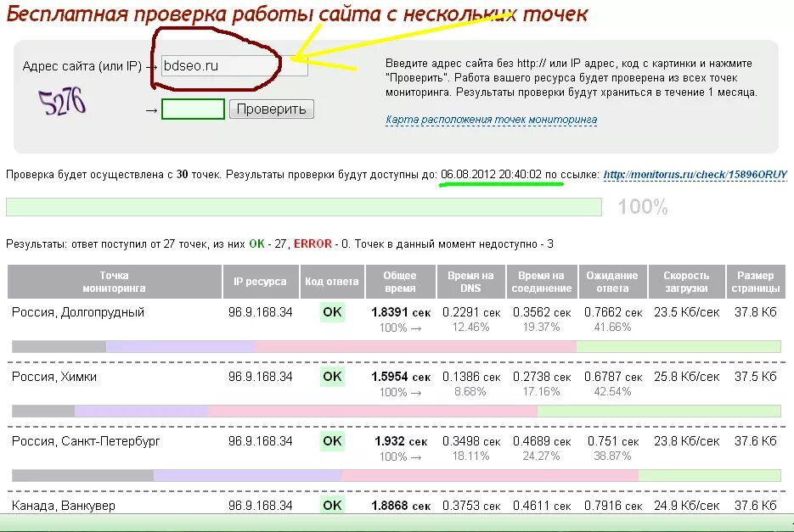Click the Размер страницы column header
The height and width of the screenshot is (532, 794).
click(756, 282)
